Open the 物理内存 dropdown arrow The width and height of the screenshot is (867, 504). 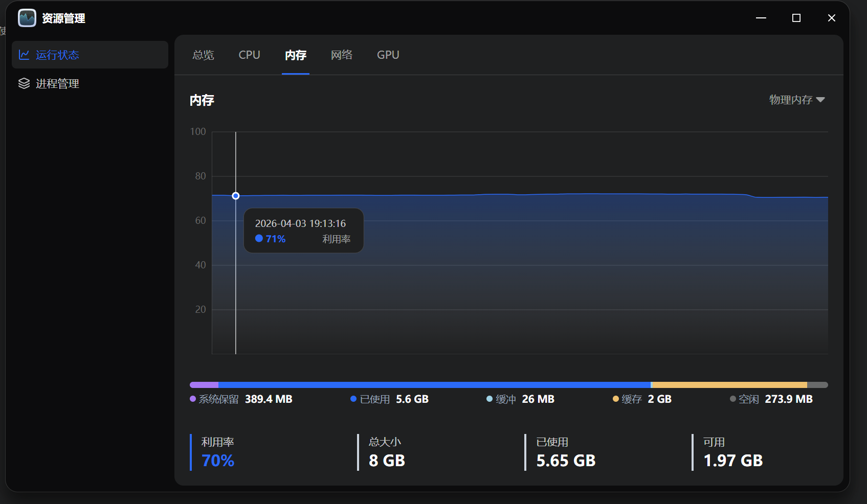pyautogui.click(x=820, y=100)
